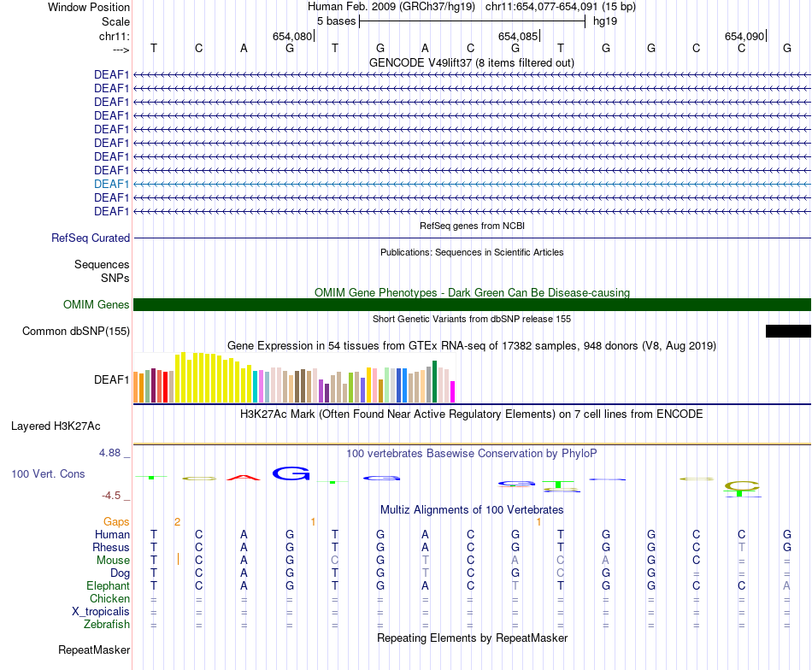Click the 4.88 upper scale value
This screenshot has width=812, height=670.
click(109, 453)
